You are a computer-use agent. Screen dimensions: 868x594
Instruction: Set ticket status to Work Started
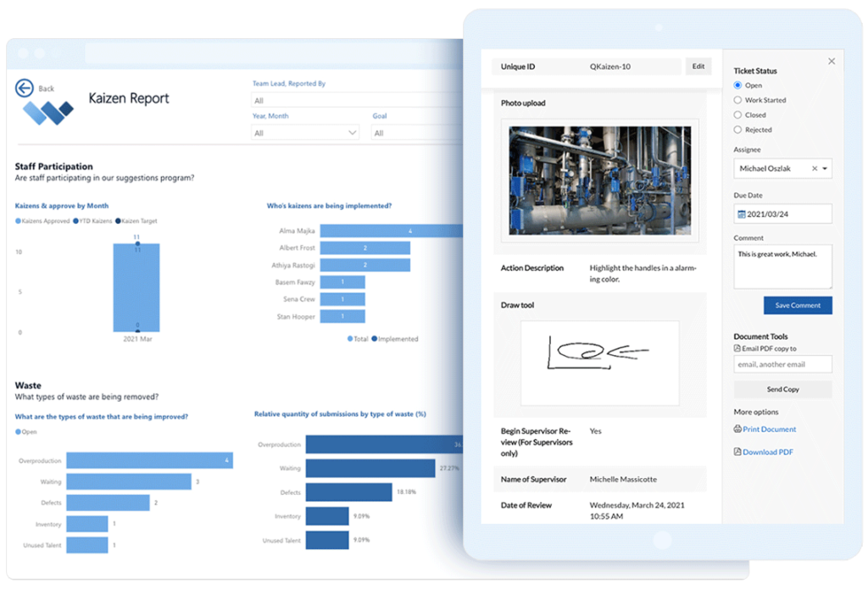(737, 100)
